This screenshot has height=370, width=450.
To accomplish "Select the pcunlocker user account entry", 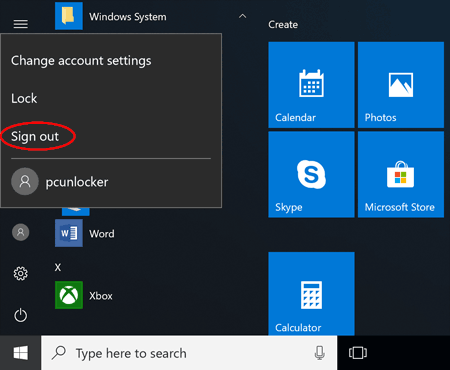I will [x=111, y=182].
